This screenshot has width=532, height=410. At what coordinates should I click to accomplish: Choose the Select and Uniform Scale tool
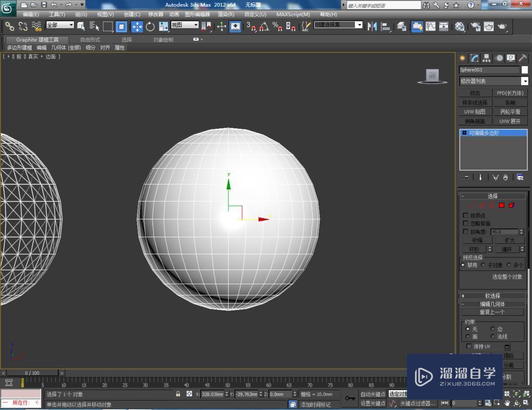click(163, 27)
